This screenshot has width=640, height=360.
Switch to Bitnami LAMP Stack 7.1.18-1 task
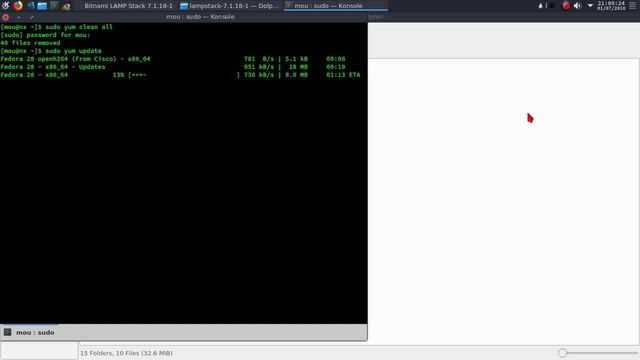pyautogui.click(x=128, y=6)
